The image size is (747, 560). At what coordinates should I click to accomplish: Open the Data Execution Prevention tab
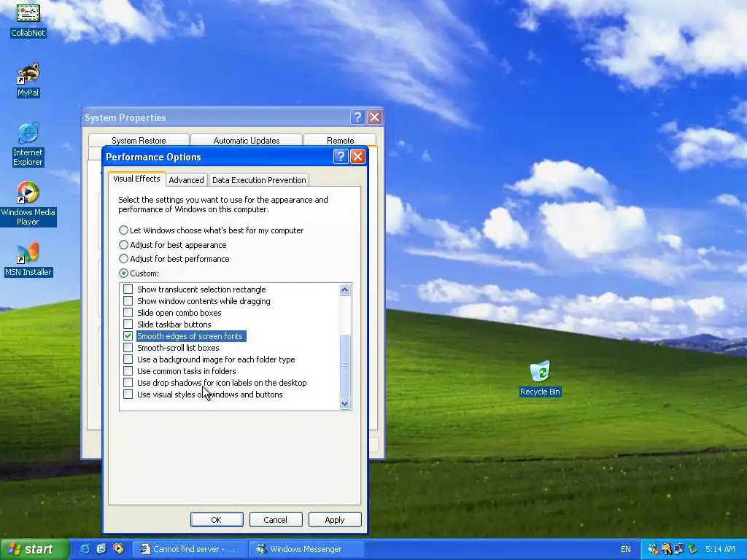pyautogui.click(x=259, y=180)
